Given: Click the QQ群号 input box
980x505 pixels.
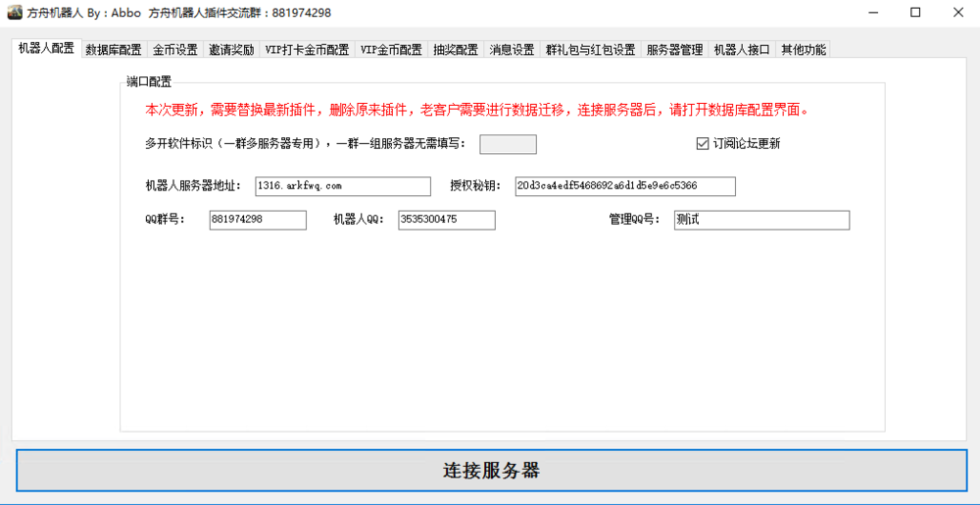Looking at the screenshot, I should point(258,221).
